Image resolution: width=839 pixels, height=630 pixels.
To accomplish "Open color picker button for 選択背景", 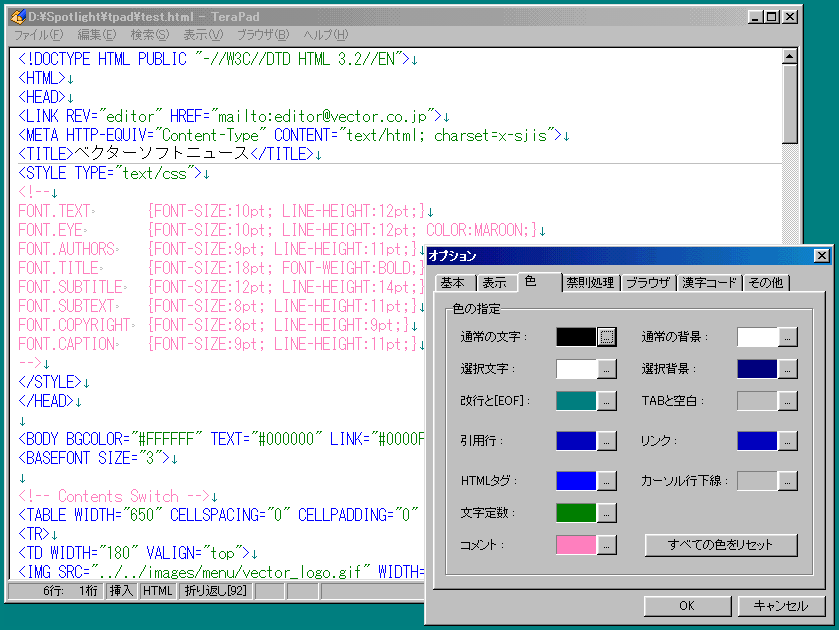I will [x=787, y=369].
